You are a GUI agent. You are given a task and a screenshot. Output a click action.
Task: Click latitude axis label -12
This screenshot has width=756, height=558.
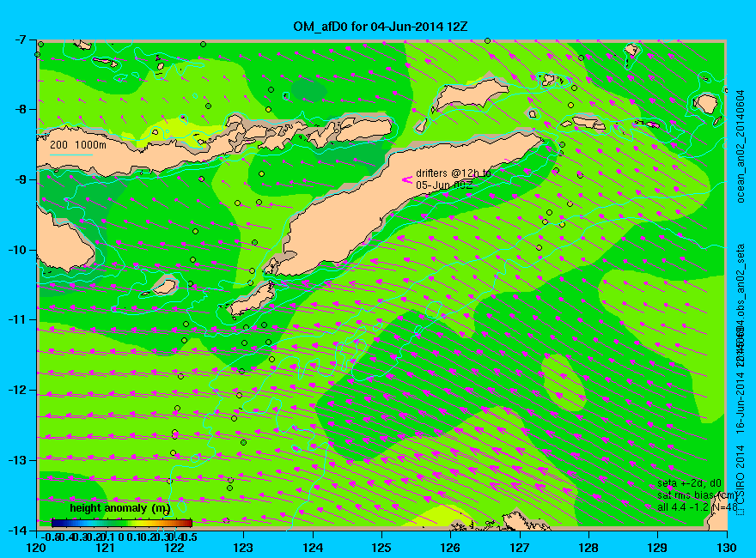[x=18, y=391]
